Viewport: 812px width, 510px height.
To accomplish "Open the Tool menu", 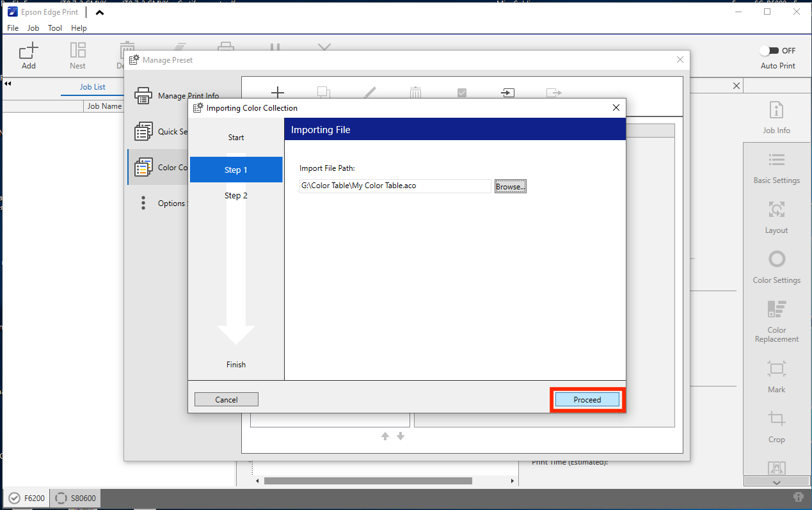I will point(55,28).
